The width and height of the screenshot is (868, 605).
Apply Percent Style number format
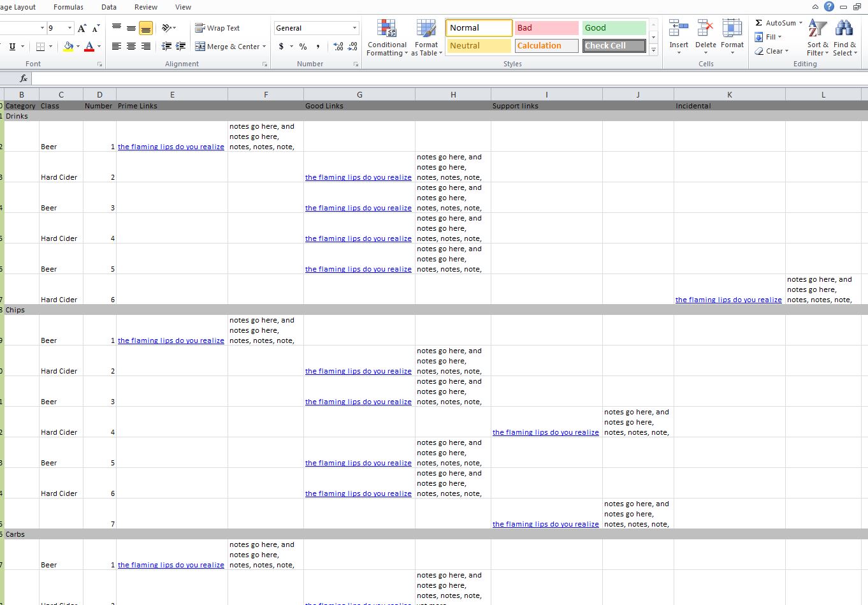point(303,47)
